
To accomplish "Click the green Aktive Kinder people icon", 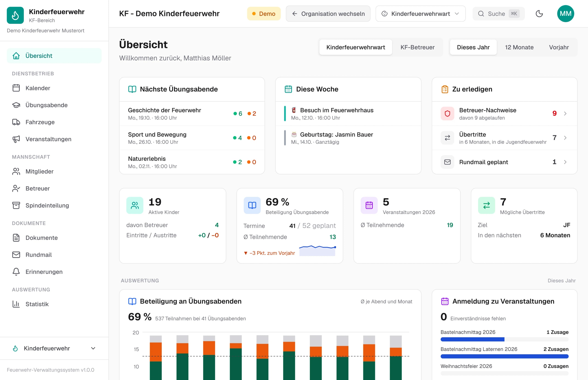I will click(135, 205).
